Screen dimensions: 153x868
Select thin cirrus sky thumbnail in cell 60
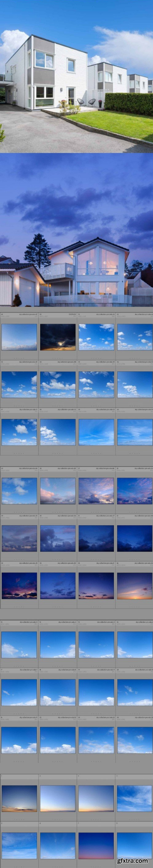[x=135, y=432]
